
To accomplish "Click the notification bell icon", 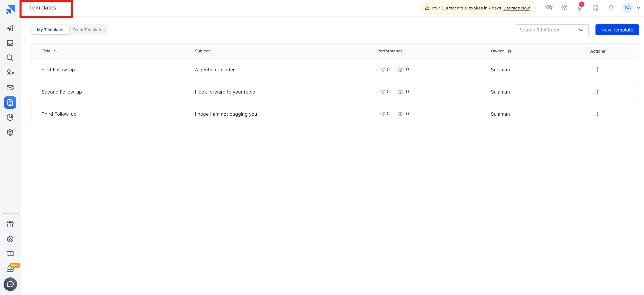I will (x=611, y=8).
